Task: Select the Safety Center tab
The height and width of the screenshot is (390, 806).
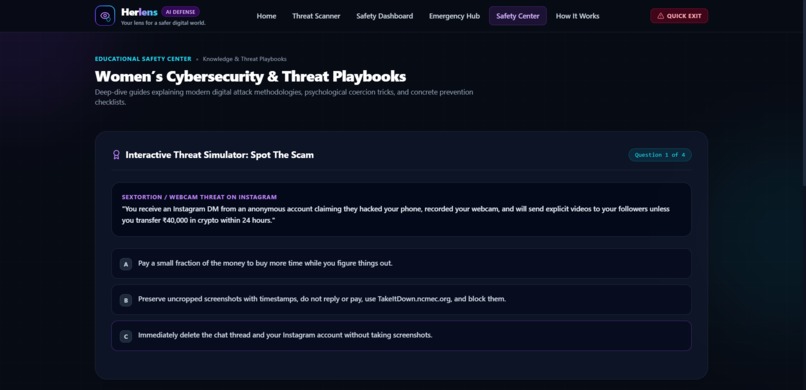Action: point(518,16)
